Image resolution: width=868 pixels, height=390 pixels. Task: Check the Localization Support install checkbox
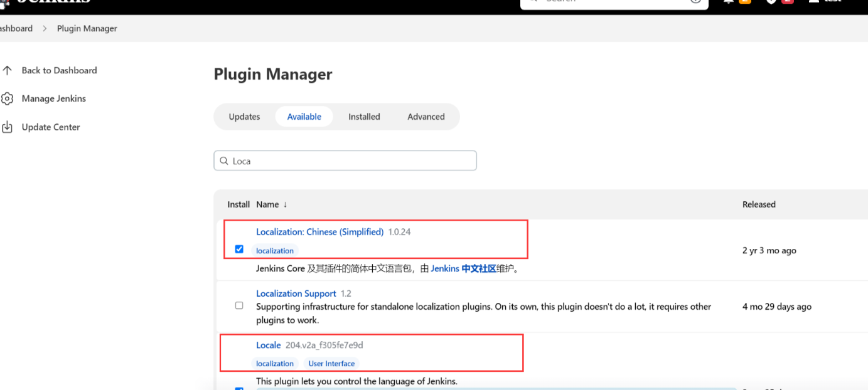coord(239,305)
